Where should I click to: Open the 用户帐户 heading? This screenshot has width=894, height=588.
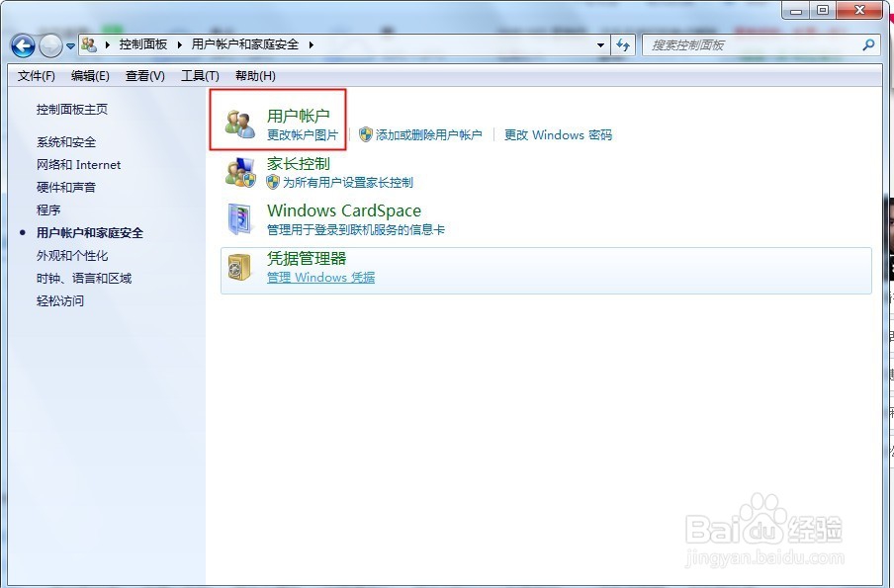(x=299, y=116)
